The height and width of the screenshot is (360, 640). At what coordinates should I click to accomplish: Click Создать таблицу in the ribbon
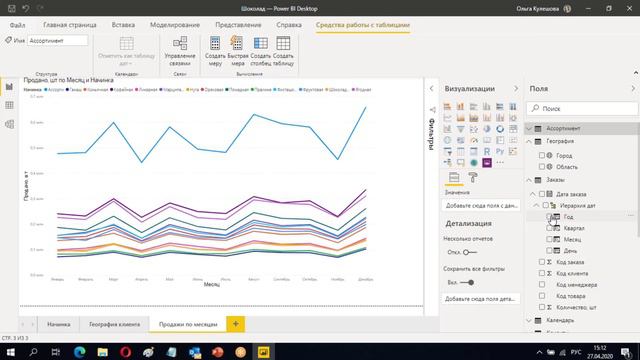tap(283, 51)
